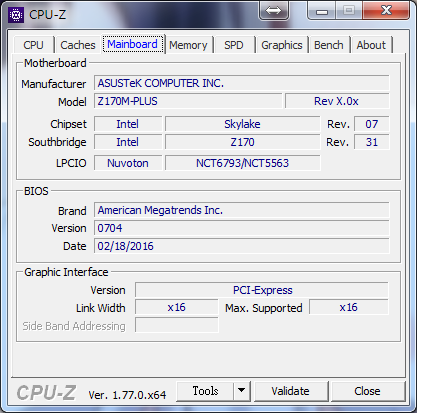Click the chipset revision value 07
This screenshot has height=418, width=422.
point(371,124)
